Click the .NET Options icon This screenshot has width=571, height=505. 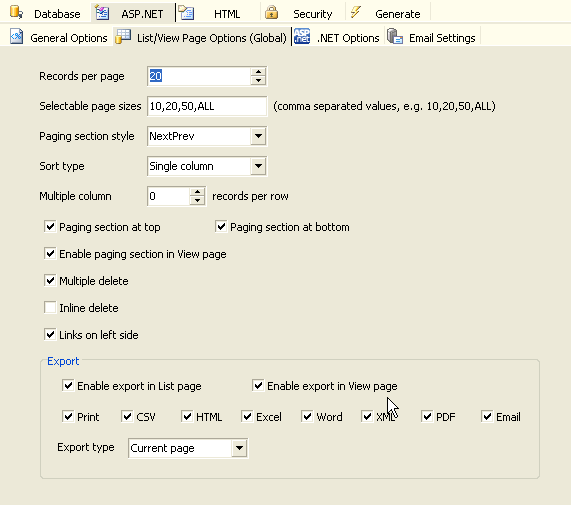(x=302, y=36)
